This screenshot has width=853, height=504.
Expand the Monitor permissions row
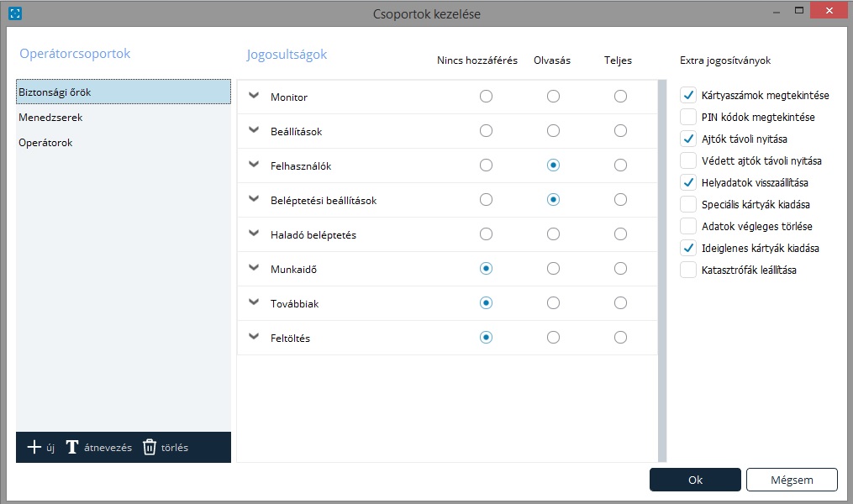click(x=255, y=96)
